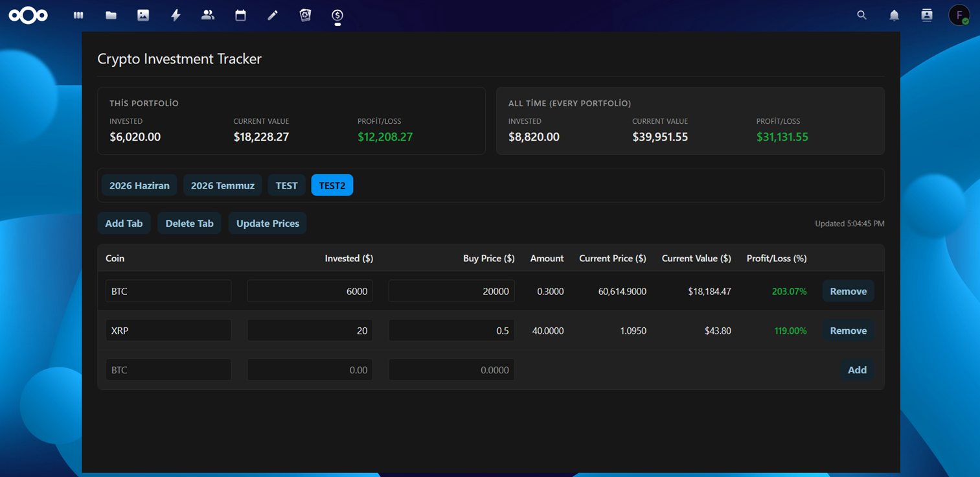Switch to the 2026 Temmuz tab
The height and width of the screenshot is (477, 980).
[223, 185]
